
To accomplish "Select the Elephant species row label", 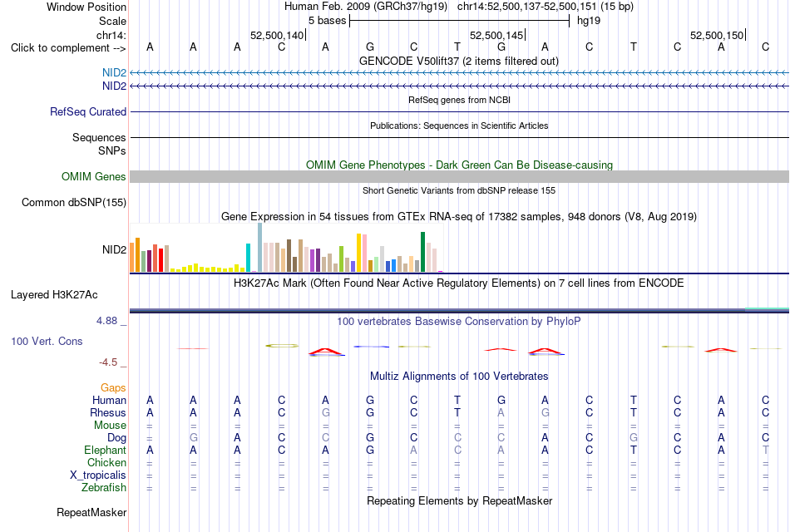I will coord(105,451).
